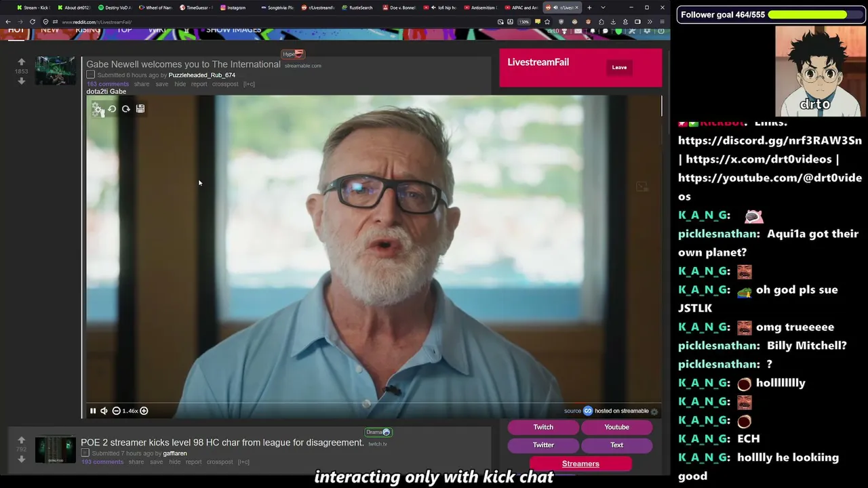Expand the tab list dropdown arrow

pos(603,7)
